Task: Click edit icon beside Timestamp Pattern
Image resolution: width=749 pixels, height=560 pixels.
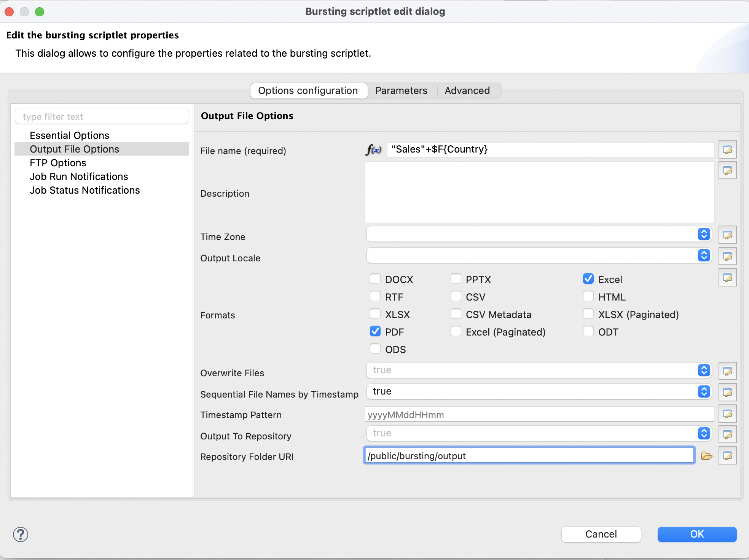Action: point(727,414)
